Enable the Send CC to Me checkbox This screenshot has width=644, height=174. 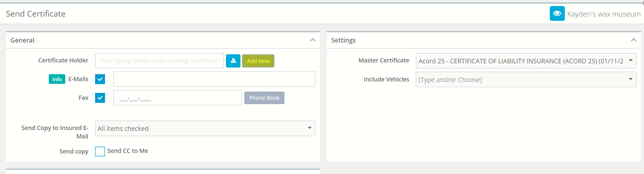tap(100, 151)
